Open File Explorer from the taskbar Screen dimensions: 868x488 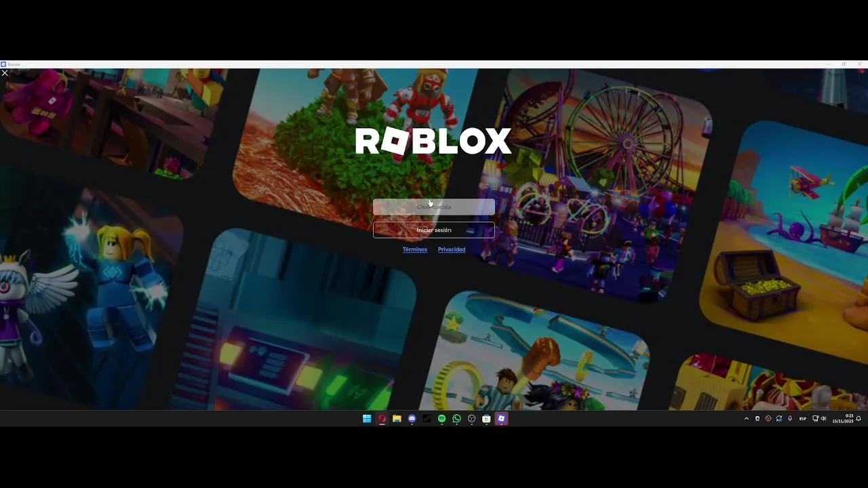[x=397, y=419]
